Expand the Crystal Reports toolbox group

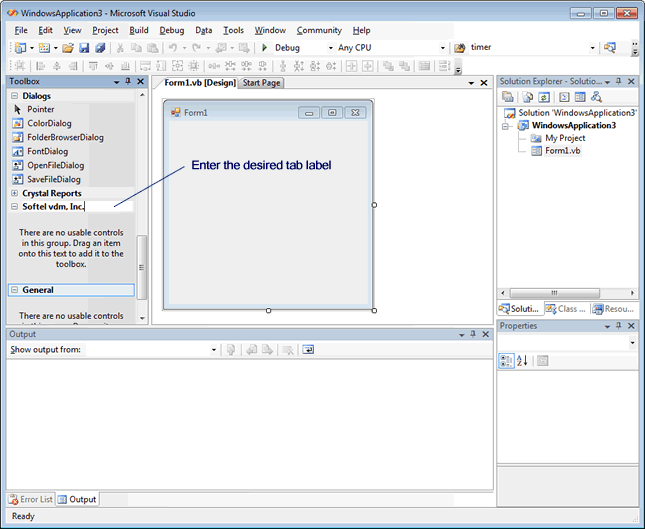click(14, 193)
